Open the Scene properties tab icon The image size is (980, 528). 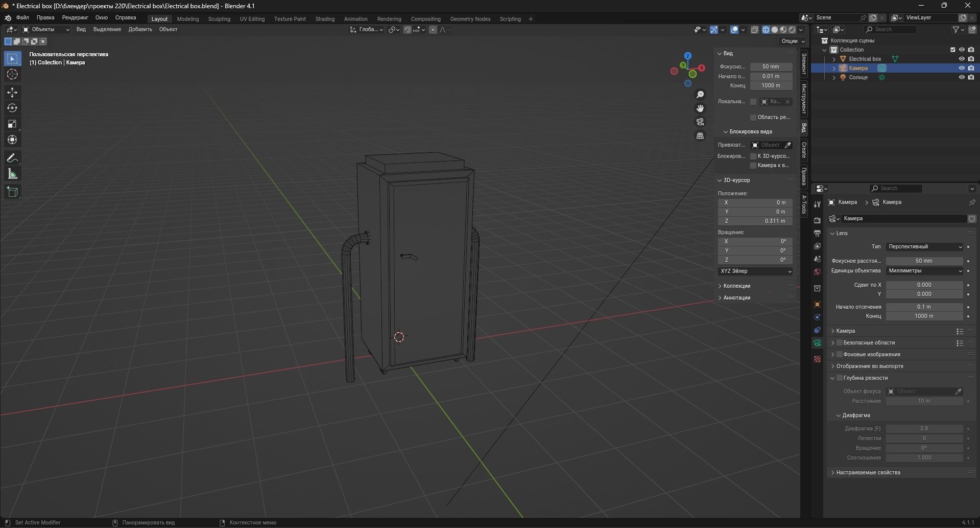(817, 259)
